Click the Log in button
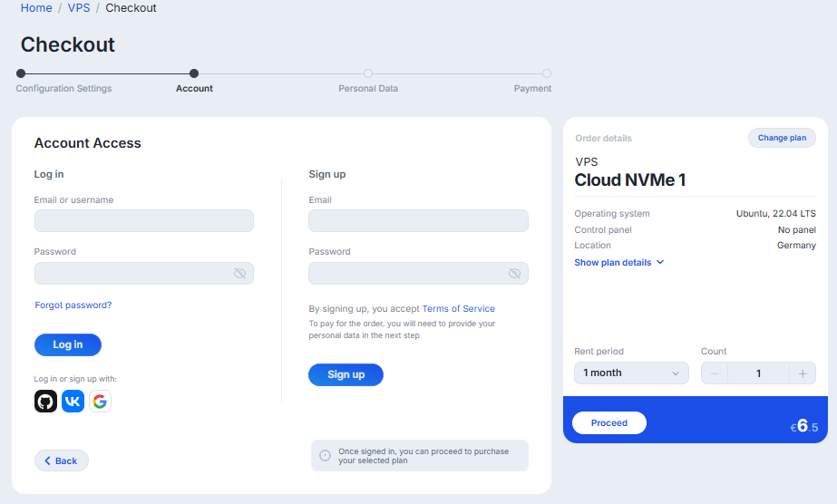This screenshot has height=504, width=837. click(x=68, y=345)
